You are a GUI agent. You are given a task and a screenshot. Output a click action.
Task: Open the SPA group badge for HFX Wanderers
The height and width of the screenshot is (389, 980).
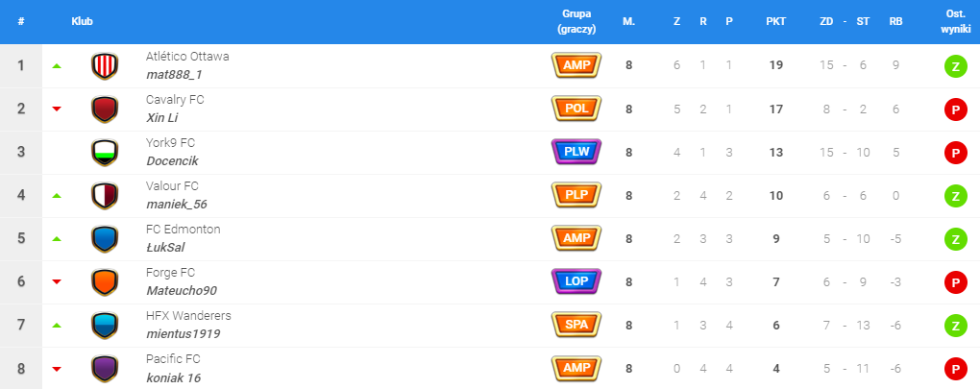(x=576, y=325)
